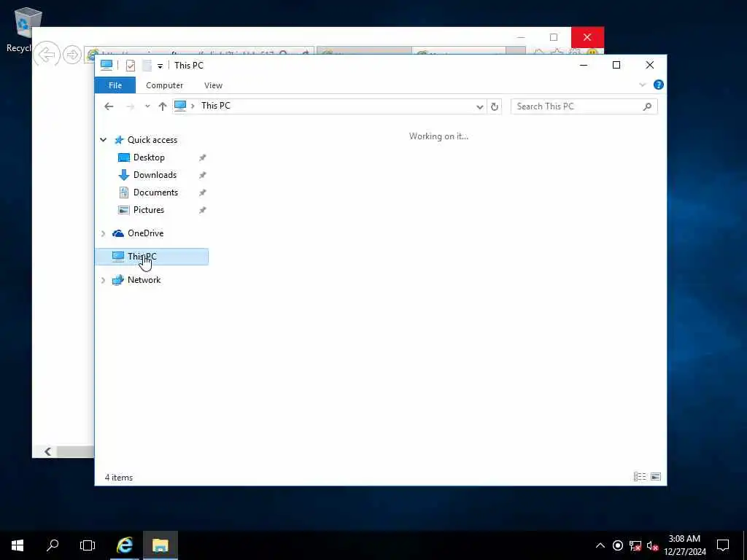Refresh the This PC view

(x=495, y=106)
